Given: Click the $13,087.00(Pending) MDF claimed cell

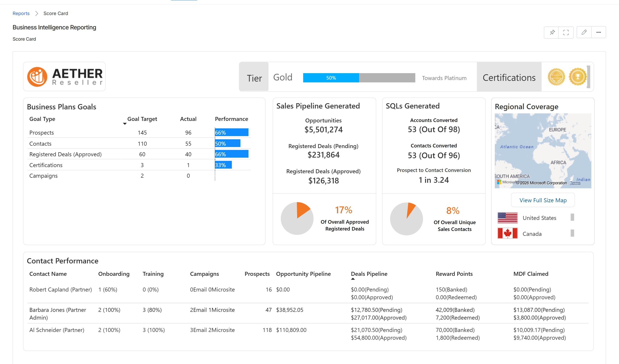Looking at the screenshot, I should pos(539,310).
